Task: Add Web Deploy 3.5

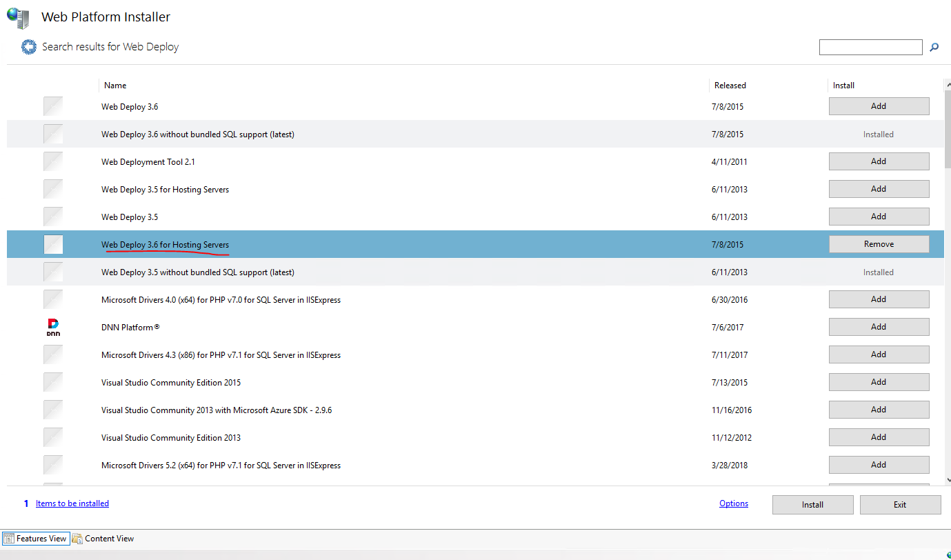Action: (879, 217)
